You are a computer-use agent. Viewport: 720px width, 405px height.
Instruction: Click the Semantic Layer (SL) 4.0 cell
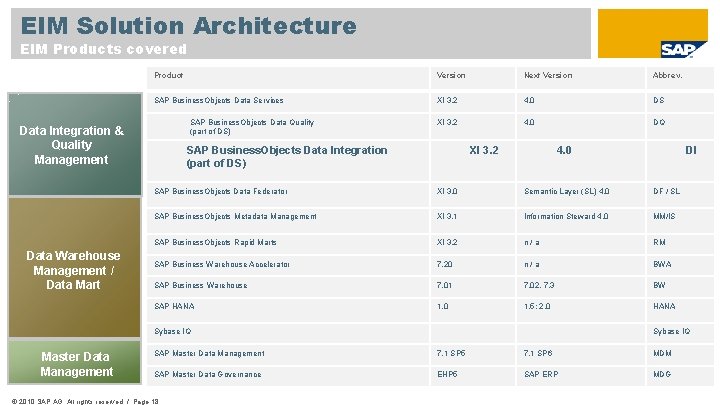tap(566, 191)
